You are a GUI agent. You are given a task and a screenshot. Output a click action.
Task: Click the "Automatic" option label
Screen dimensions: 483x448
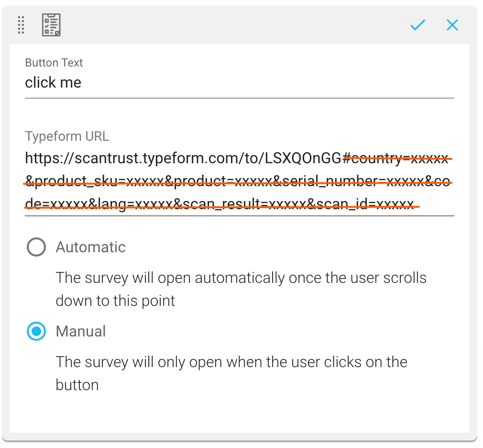(91, 247)
